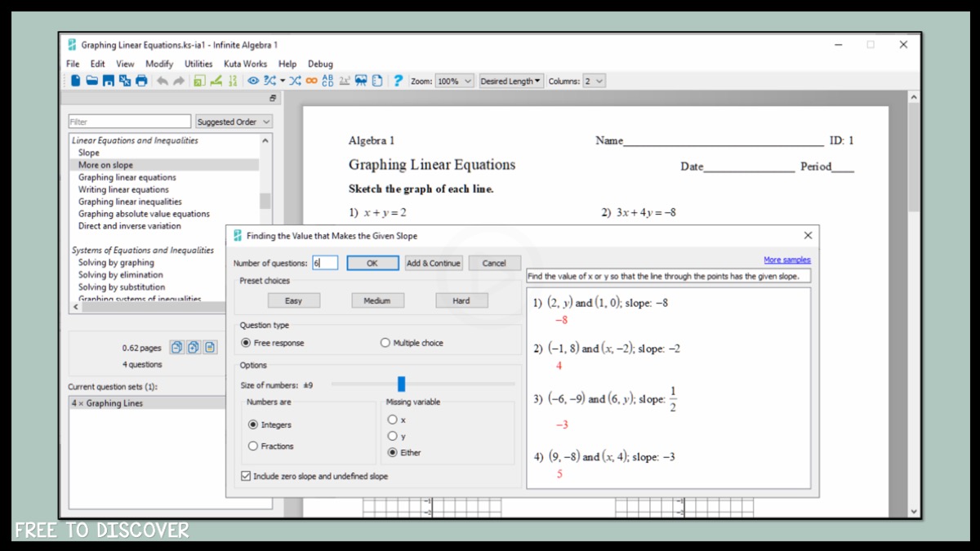Open the Columns dropdown
Viewport: 980px width, 551px height.
[x=594, y=81]
